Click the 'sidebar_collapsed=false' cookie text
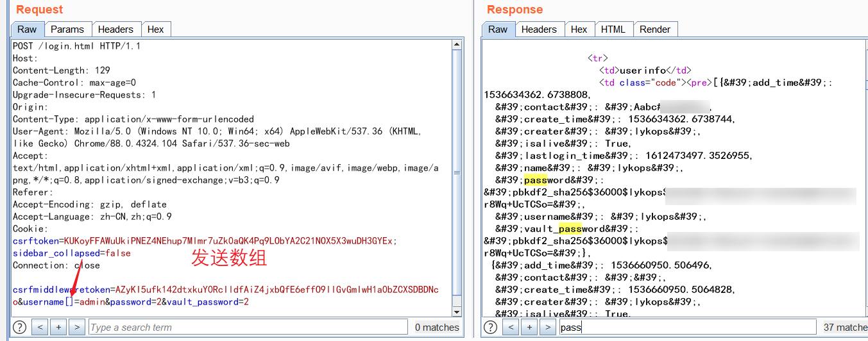 click(72, 253)
